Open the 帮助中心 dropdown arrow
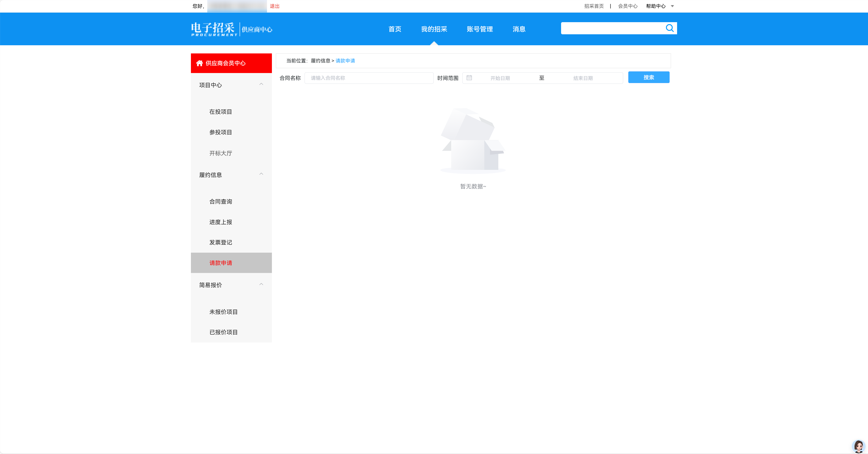The width and height of the screenshot is (868, 454). (672, 6)
